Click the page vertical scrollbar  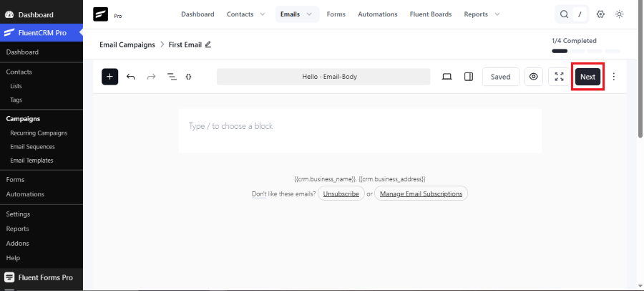[x=640, y=70]
